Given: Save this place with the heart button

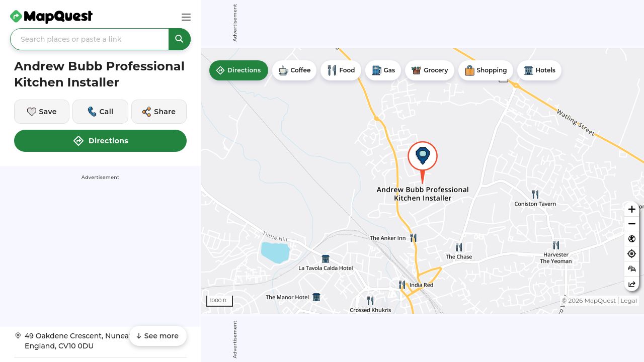Looking at the screenshot, I should tap(42, 112).
